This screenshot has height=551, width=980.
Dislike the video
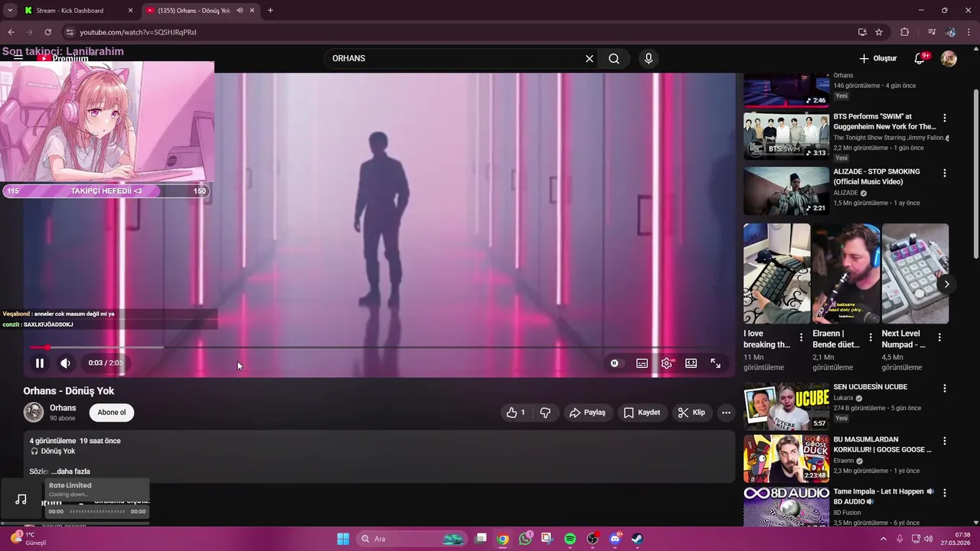point(545,412)
